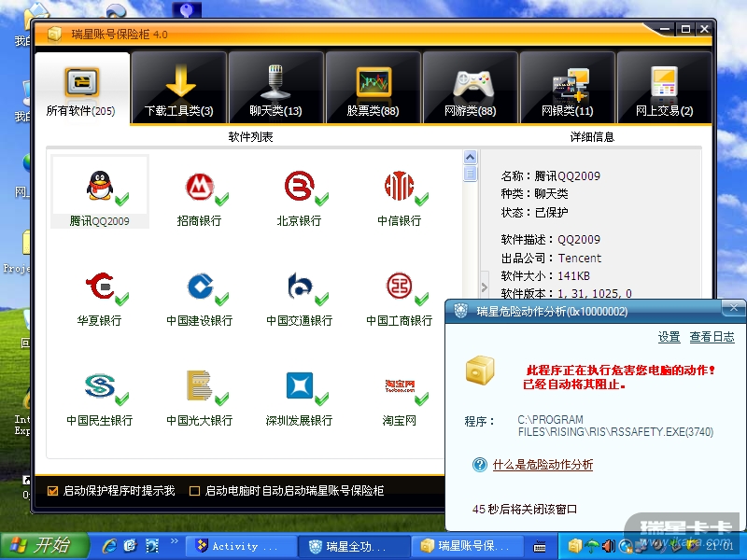The image size is (747, 560).
Task: Select the 深圳发展银行 icon
Action: pyautogui.click(x=300, y=385)
